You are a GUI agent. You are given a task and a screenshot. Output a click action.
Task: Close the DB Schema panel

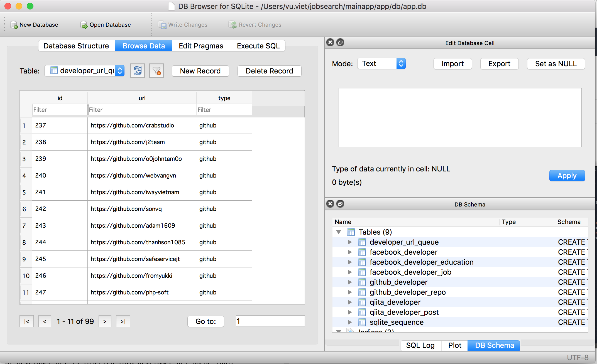(x=330, y=204)
